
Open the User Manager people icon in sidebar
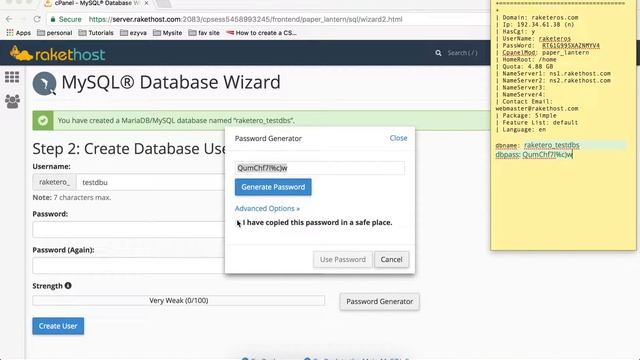[12, 101]
